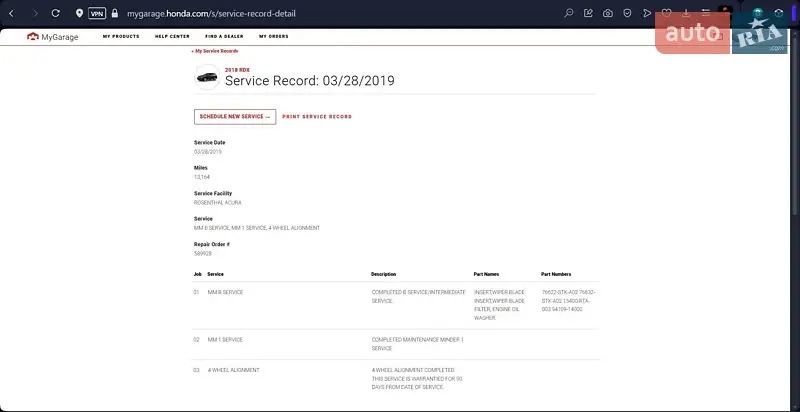800x412 pixels.
Task: Click the Print Service Record link
Action: [317, 117]
